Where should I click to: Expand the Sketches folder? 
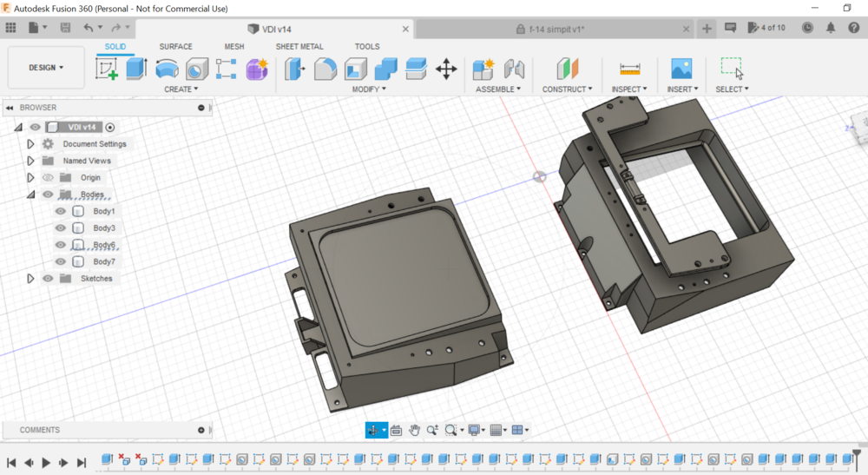(x=30, y=279)
